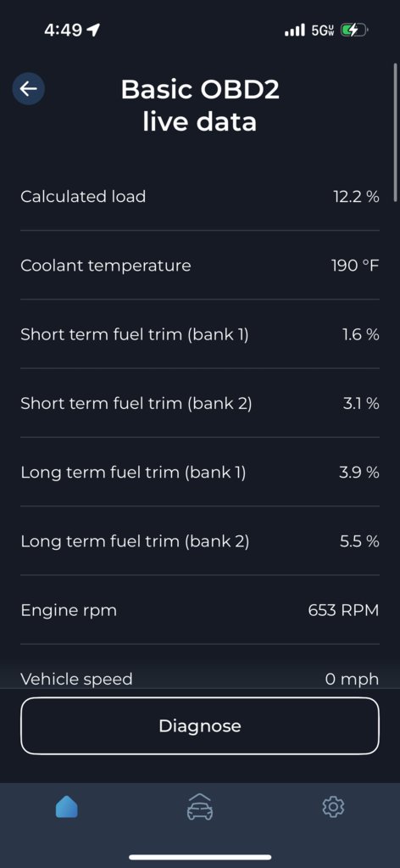Tap the 4:49 clock in status bar
The width and height of the screenshot is (400, 868).
[62, 31]
